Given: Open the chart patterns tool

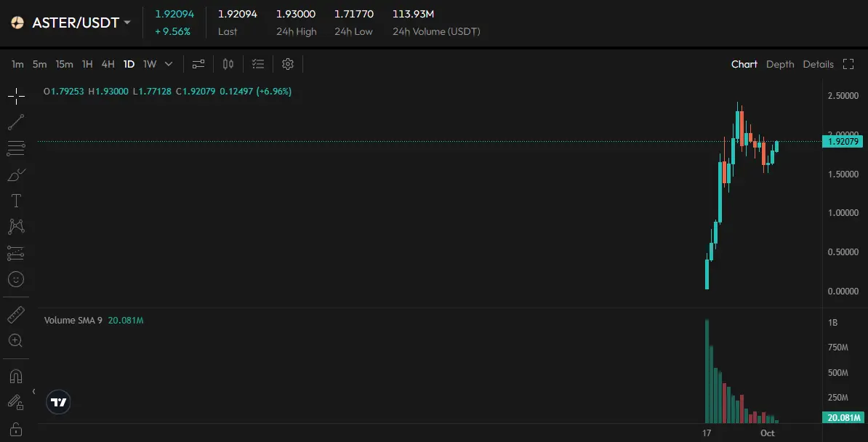Looking at the screenshot, I should tap(16, 227).
